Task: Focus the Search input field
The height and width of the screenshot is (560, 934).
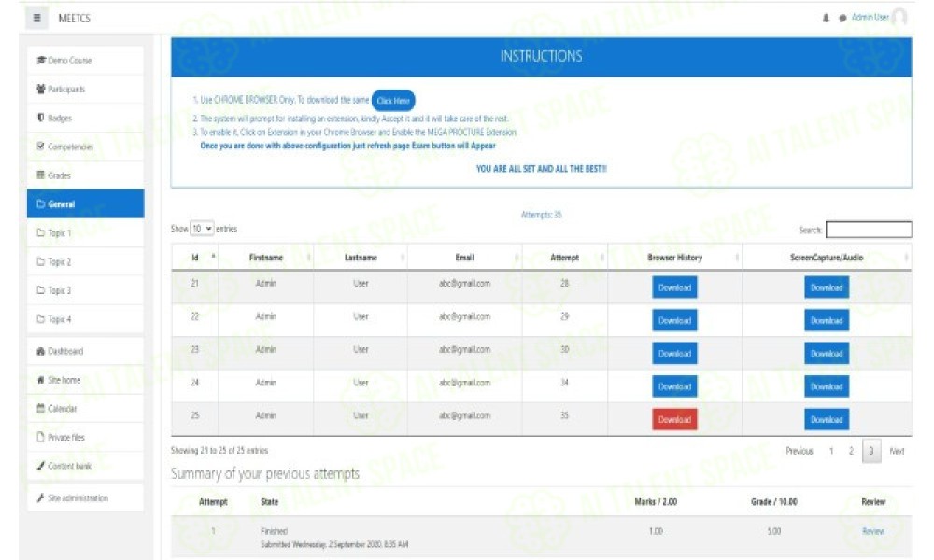Action: (869, 230)
